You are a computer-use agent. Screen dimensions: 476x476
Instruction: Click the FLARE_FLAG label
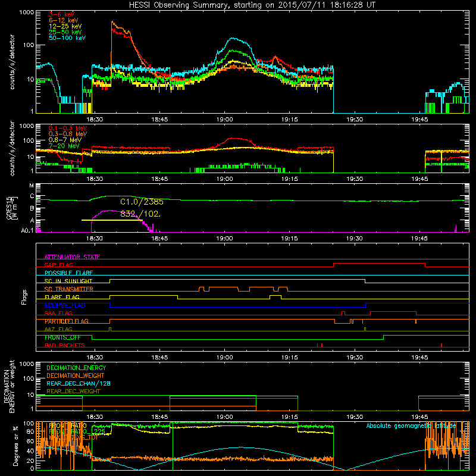coord(62,297)
